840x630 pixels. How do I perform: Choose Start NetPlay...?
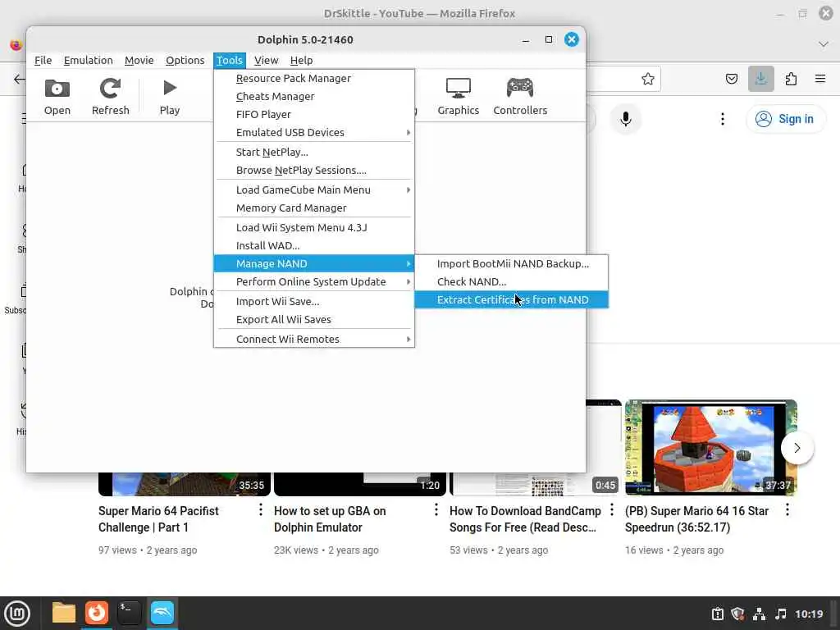click(314, 152)
